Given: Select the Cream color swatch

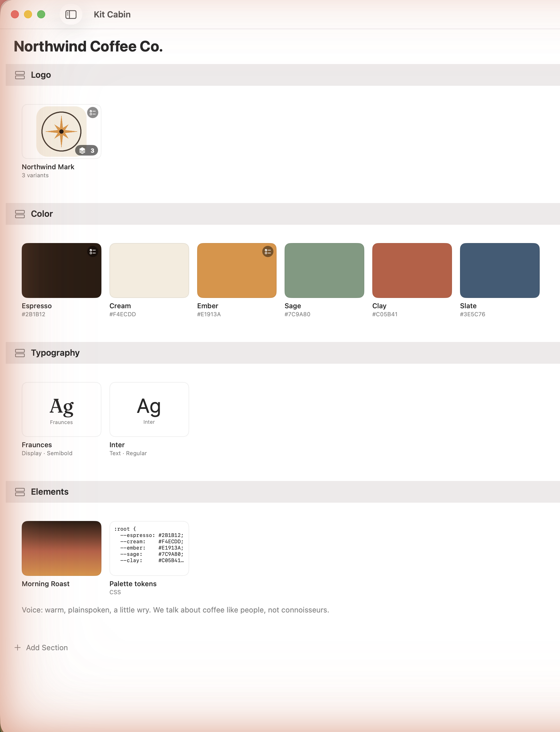Looking at the screenshot, I should tap(149, 270).
